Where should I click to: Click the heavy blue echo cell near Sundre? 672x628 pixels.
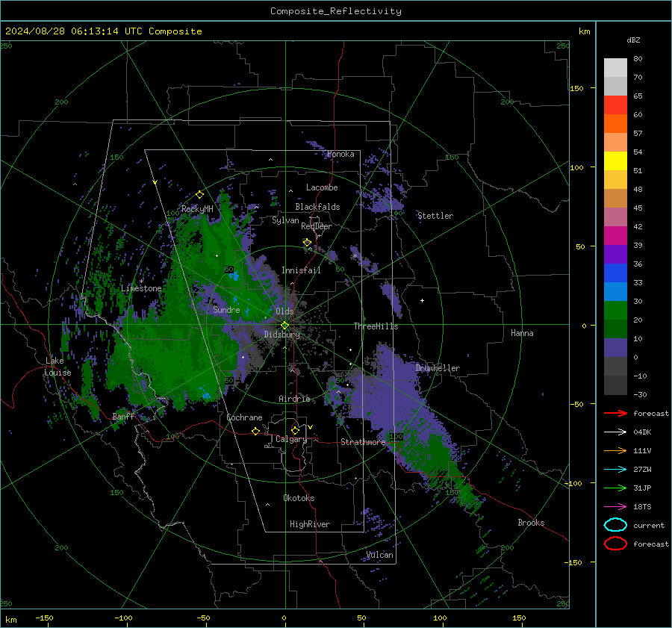tap(234, 276)
